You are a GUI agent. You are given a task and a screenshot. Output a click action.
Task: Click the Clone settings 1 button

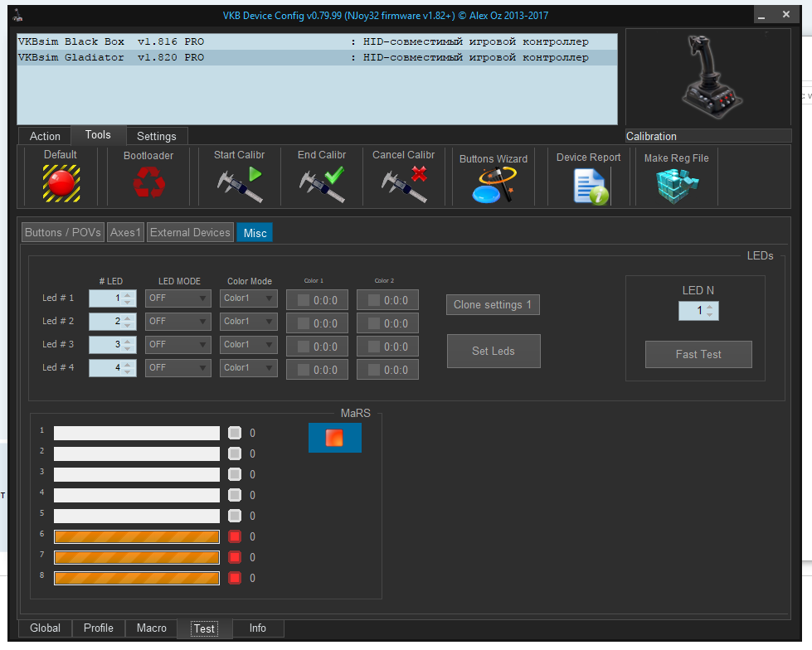point(493,305)
